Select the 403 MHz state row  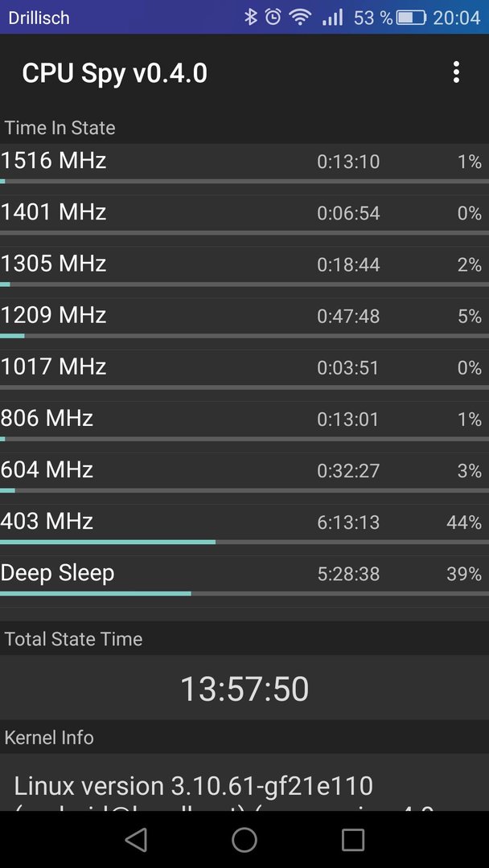[x=244, y=526]
